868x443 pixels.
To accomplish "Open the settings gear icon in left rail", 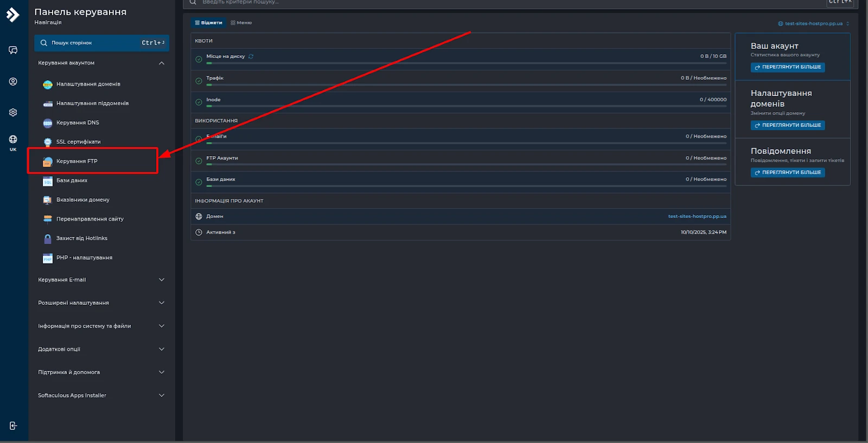I will pyautogui.click(x=13, y=113).
